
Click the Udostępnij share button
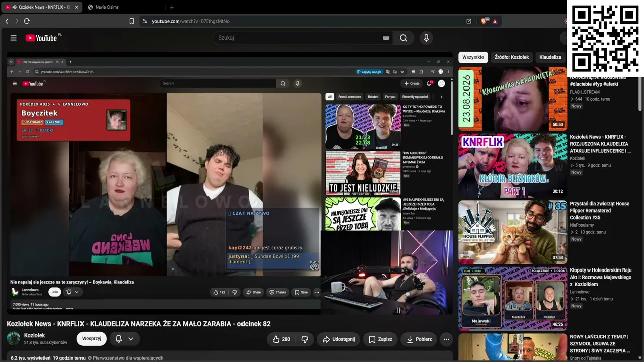click(339, 339)
